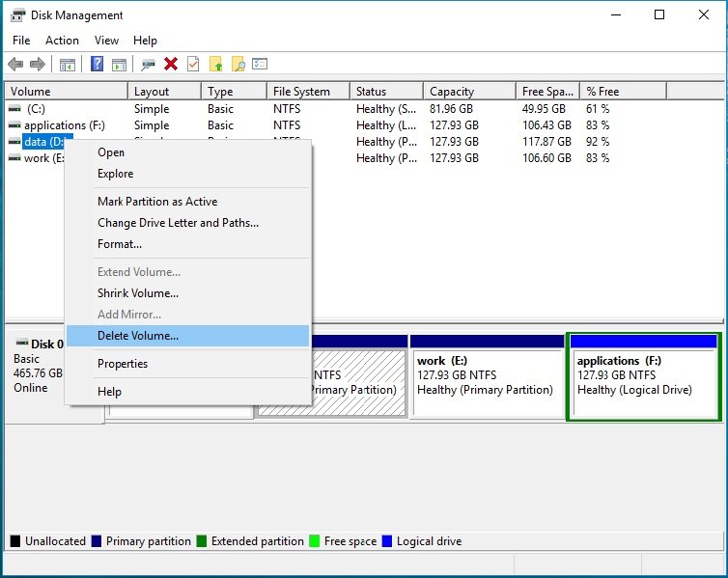Toggle Show/Hide Action Pane toolbar icon
This screenshot has width=728, height=578.
(x=120, y=65)
